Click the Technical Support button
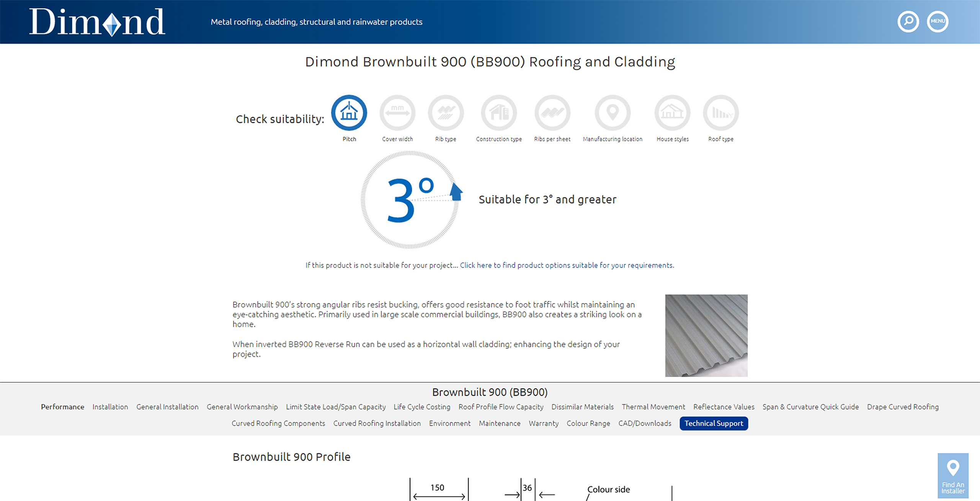Screen dimensions: 980x501 [714, 423]
